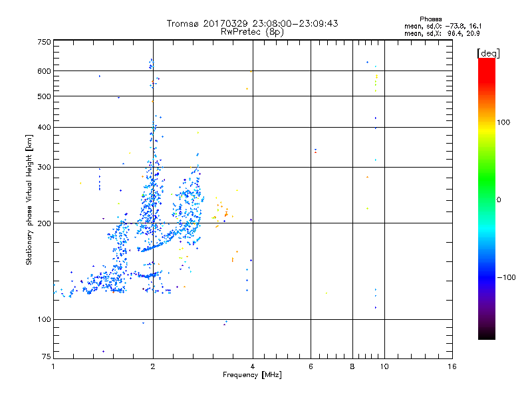Select the subtitle 'RwPretec (8p)'
This screenshot has height=399, width=532.
(x=252, y=32)
